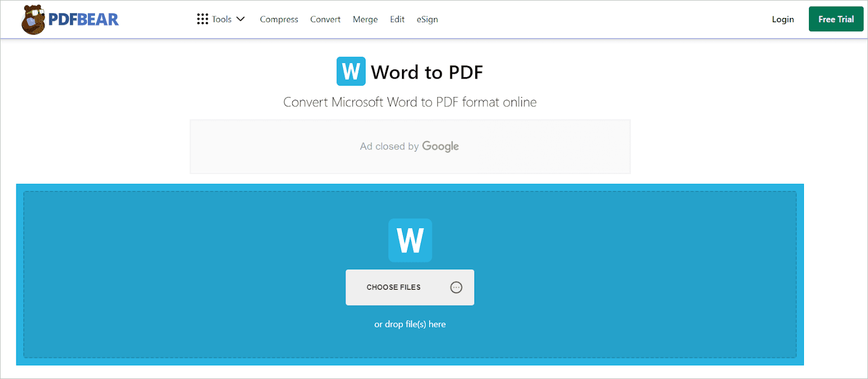The image size is (868, 379).
Task: Click the CHOOSE FILES button
Action: (410, 287)
